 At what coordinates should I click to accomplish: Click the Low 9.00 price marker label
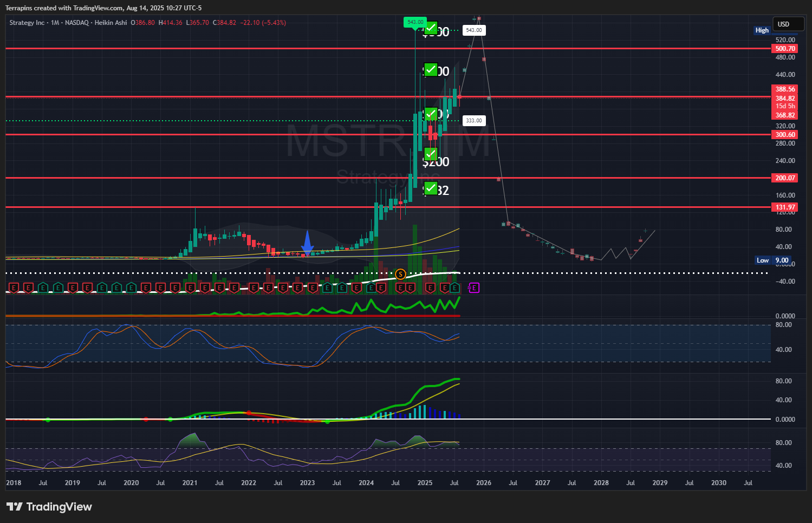773,260
